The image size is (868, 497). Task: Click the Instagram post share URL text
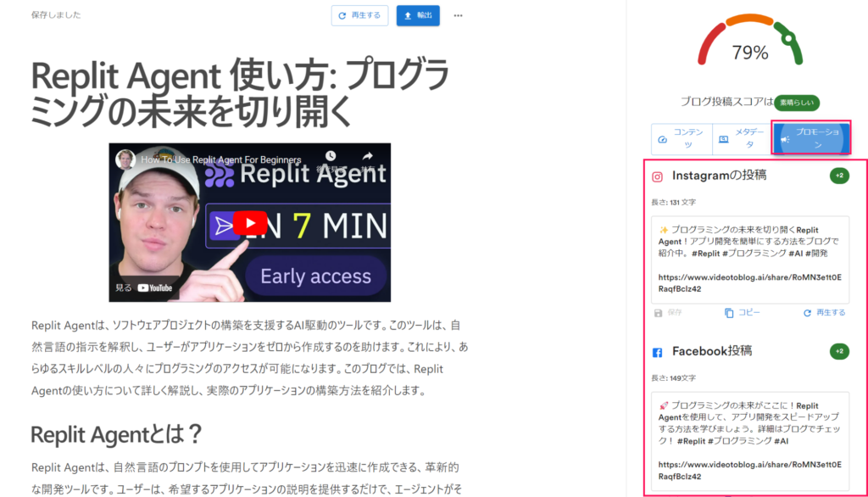point(749,283)
